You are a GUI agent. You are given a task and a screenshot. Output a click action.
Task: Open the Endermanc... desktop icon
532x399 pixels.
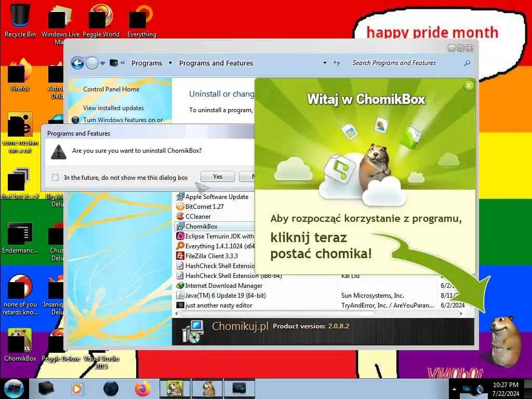[20, 237]
